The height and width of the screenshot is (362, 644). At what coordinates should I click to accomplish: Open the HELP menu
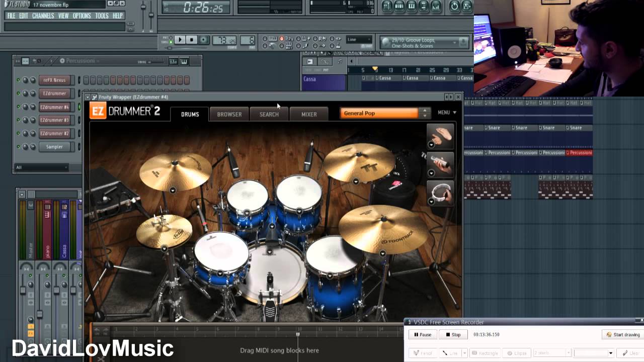click(118, 16)
